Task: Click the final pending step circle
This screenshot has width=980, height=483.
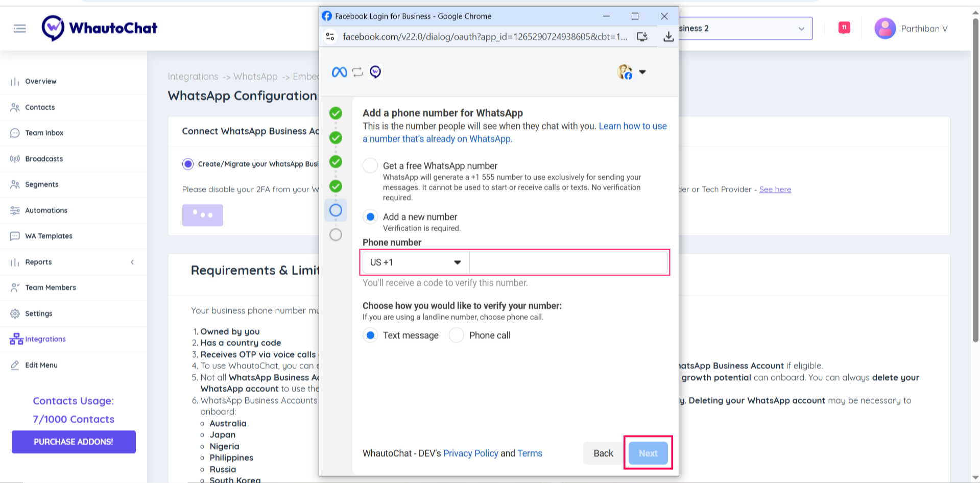Action: pos(336,235)
